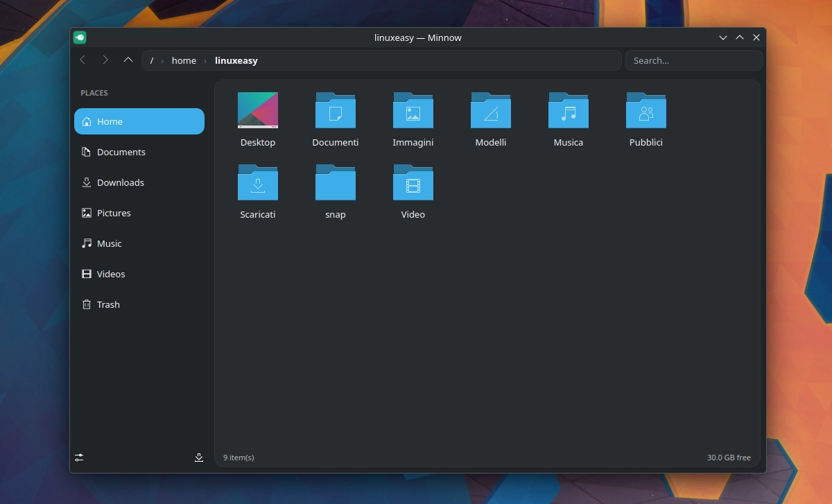Open the settings sliders icon in sidebar

[80, 458]
